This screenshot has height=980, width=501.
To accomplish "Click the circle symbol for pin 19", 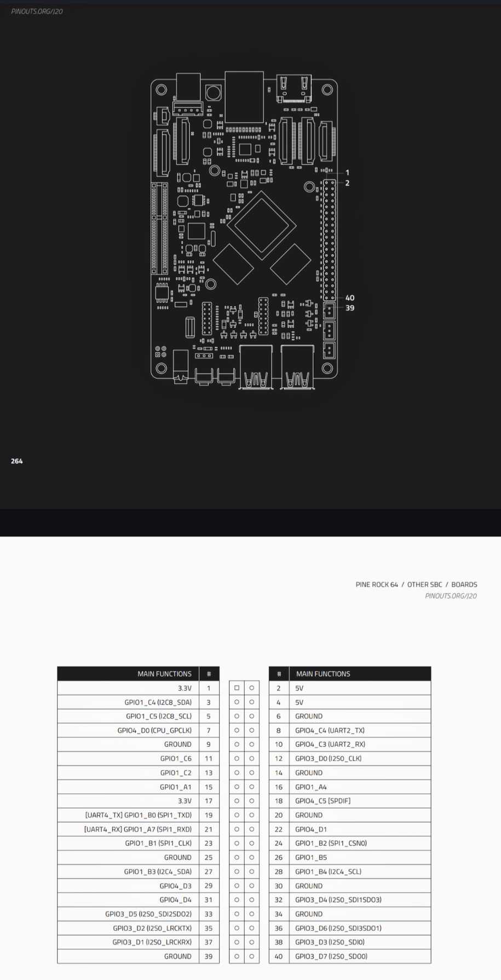I will [237, 815].
